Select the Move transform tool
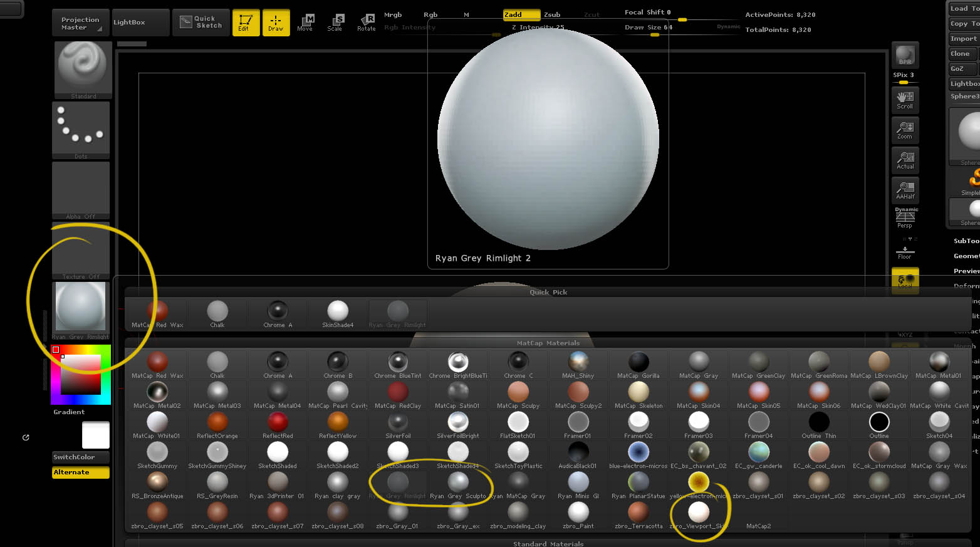 click(x=305, y=23)
